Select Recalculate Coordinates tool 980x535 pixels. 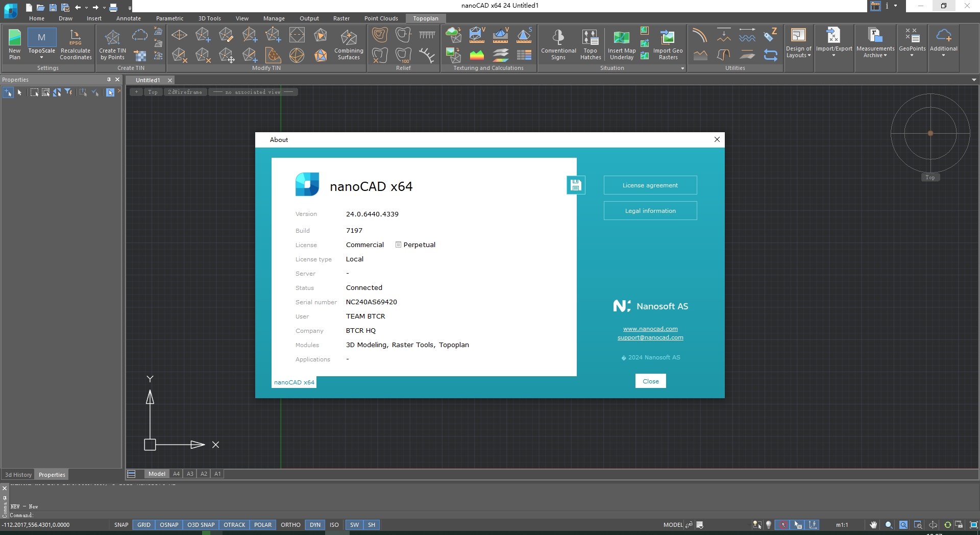pyautogui.click(x=76, y=44)
